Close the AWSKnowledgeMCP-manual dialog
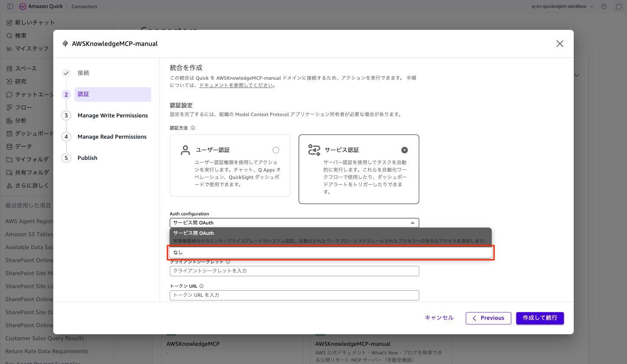Screen dimensions: 627x364 [x=560, y=44]
